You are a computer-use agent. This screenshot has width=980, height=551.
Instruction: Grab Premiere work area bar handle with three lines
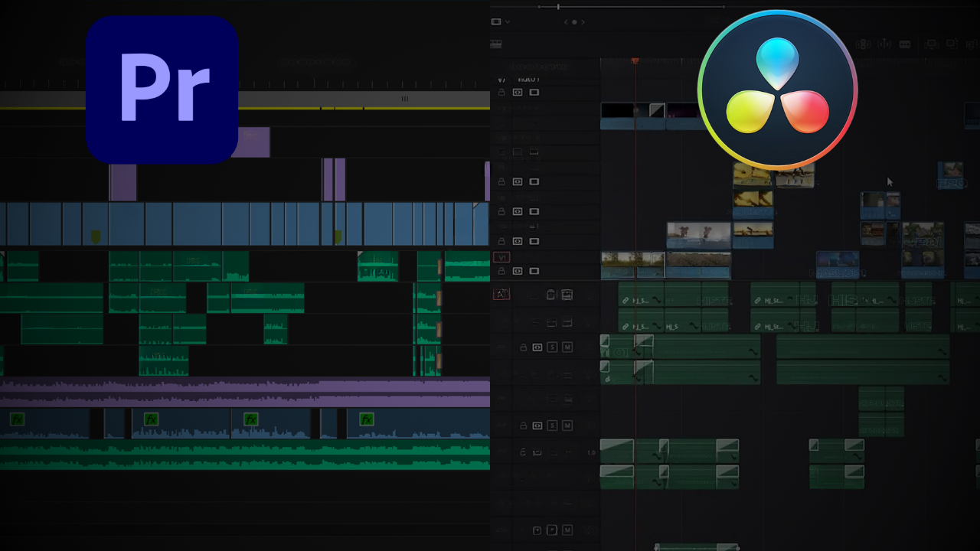pyautogui.click(x=405, y=99)
